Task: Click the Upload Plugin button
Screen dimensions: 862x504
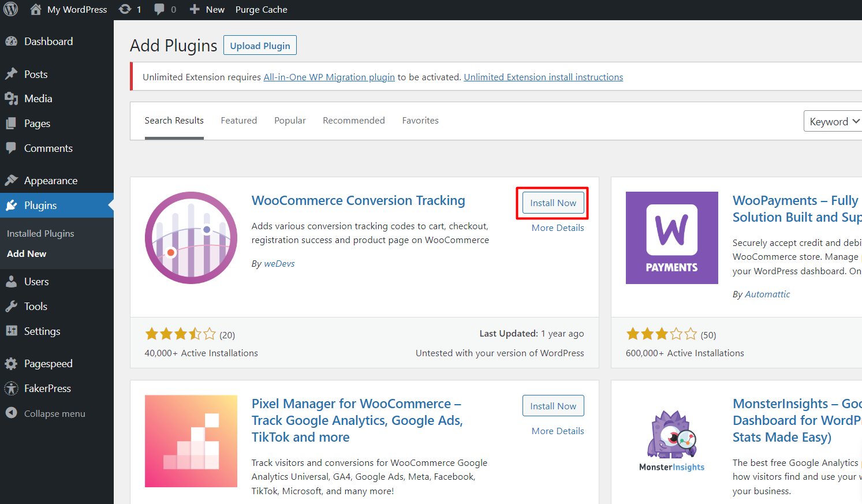Action: (x=260, y=46)
